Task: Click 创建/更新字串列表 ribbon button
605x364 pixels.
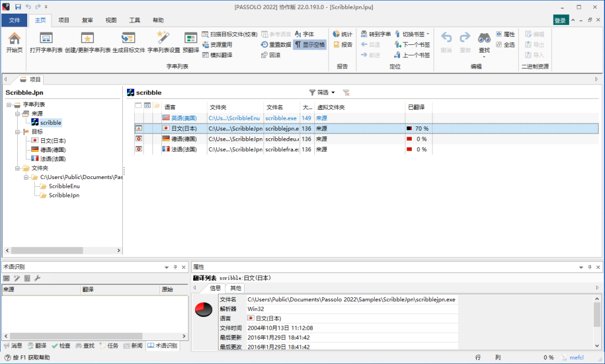Action: tap(87, 42)
